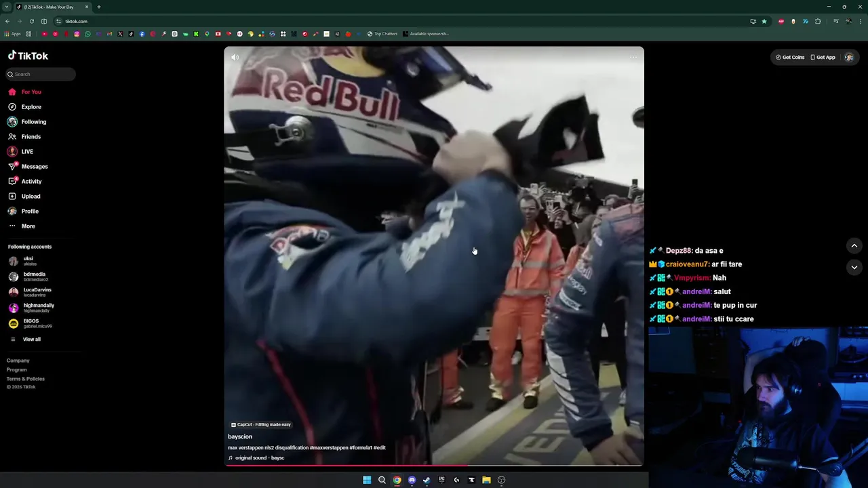
Task: Open TikTok LIVE page
Action: (20, 152)
